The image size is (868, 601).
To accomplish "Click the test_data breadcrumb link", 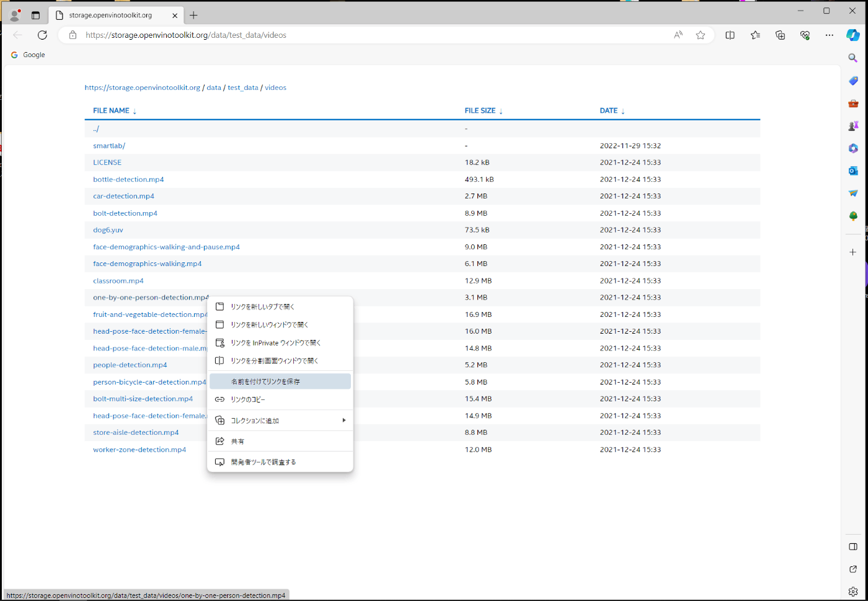I will point(243,87).
